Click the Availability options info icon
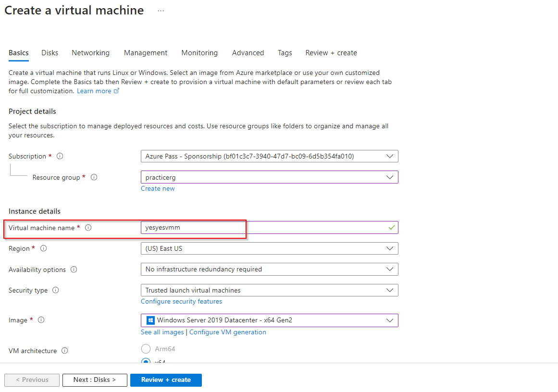Image resolution: width=558 pixels, height=392 pixels. [74, 269]
